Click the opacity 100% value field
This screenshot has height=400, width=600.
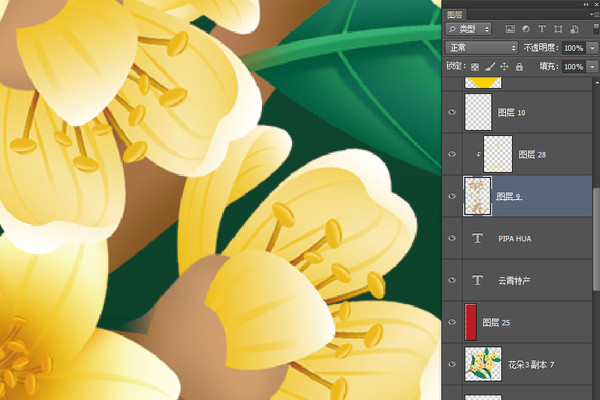pyautogui.click(x=574, y=48)
